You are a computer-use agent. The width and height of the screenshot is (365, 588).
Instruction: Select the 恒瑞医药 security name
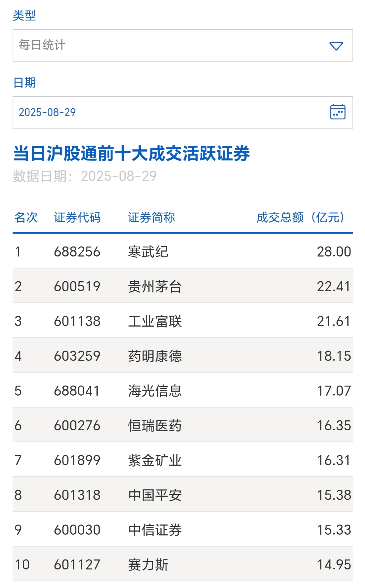point(155,426)
